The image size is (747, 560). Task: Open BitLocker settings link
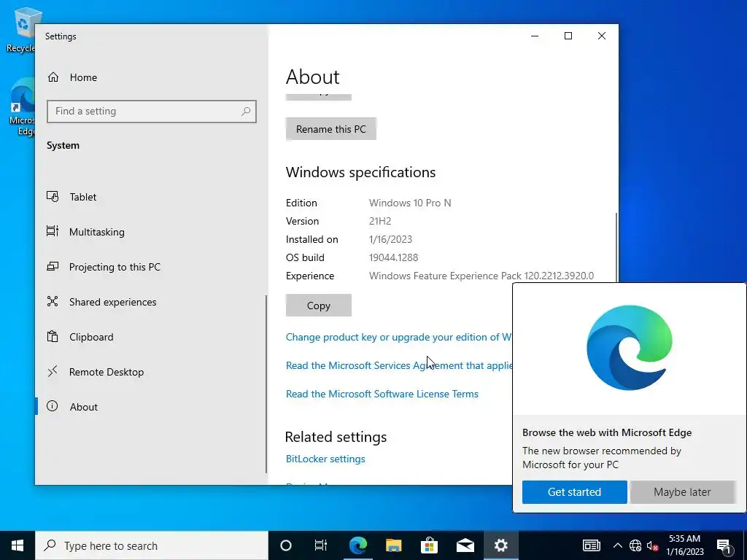tap(325, 459)
